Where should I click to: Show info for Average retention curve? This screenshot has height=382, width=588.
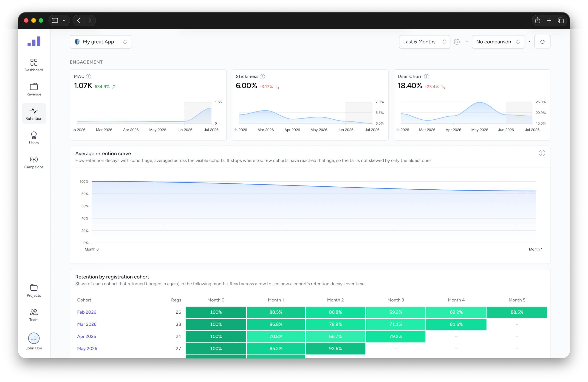point(542,153)
